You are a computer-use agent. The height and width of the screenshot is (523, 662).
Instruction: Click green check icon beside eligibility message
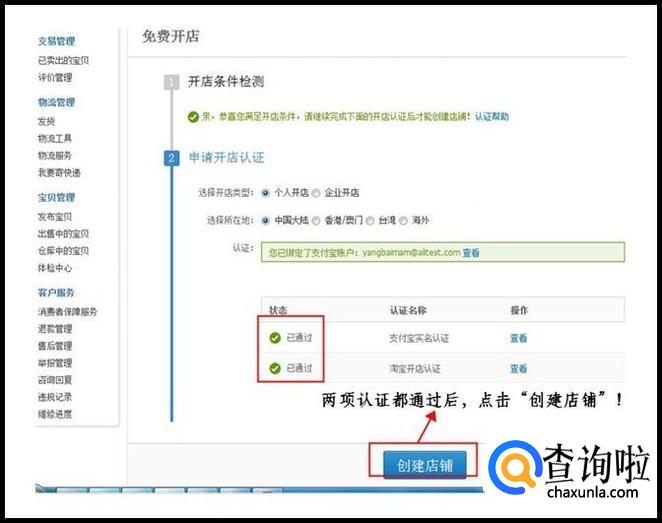tap(193, 117)
